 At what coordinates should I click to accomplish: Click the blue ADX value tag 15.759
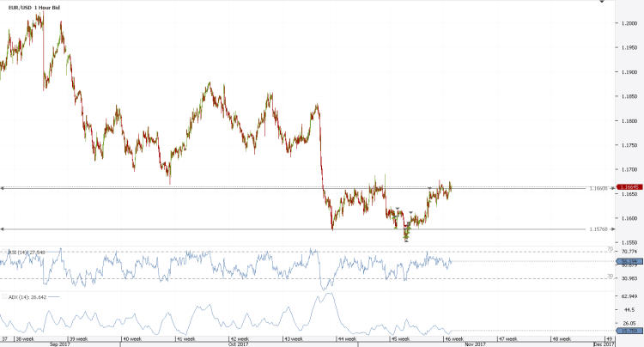(x=629, y=331)
